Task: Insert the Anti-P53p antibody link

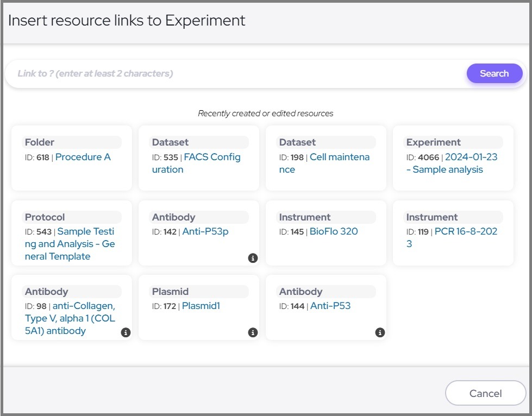Action: (x=205, y=231)
